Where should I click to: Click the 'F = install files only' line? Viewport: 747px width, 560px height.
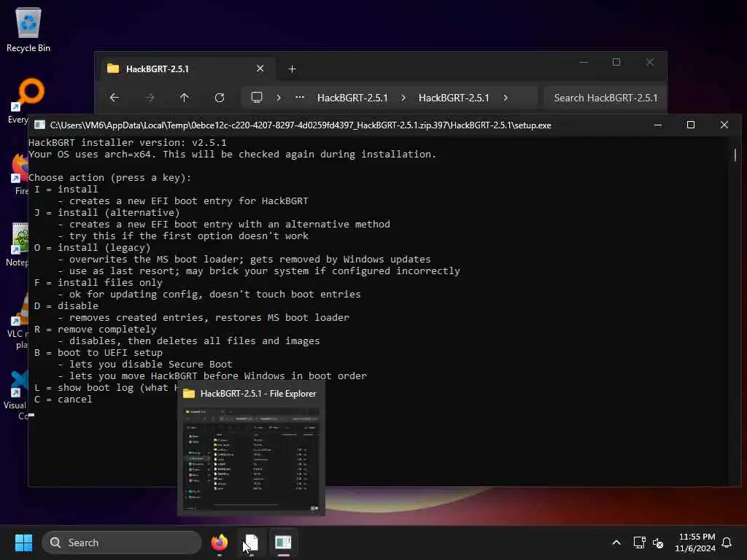tap(98, 282)
